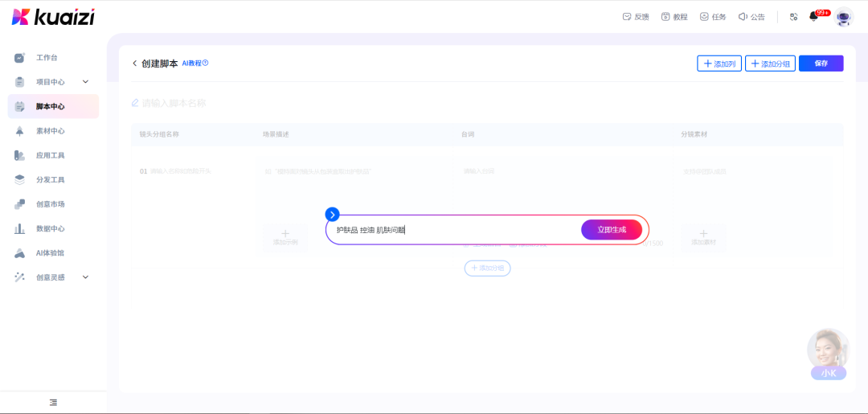Open 应用工具 from the sidebar

[51, 155]
